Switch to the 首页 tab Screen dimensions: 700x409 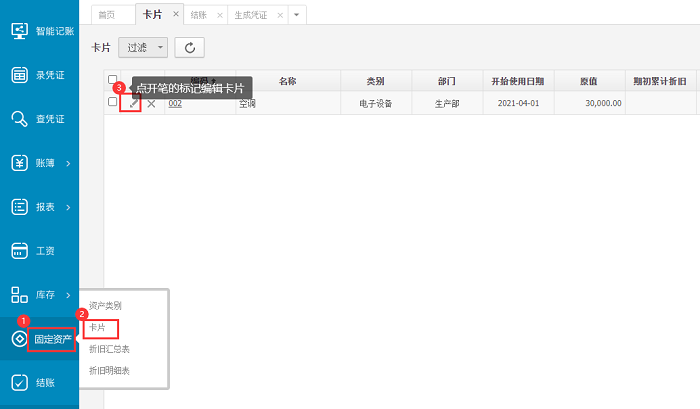(106, 15)
